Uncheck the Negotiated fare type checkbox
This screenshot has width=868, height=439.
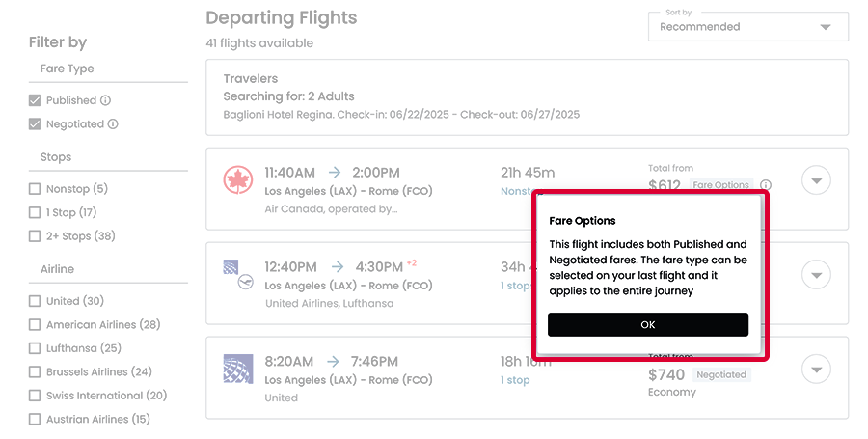(36, 124)
